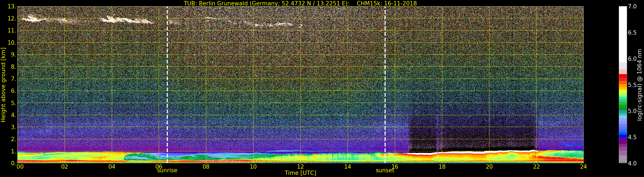644x177 pixels.
Task: Click the white top section of the colorbar
Action: [x=623, y=34]
